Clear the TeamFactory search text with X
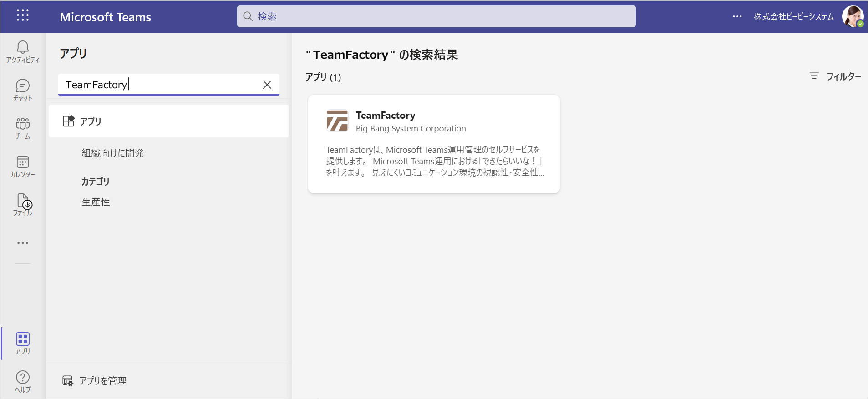The width and height of the screenshot is (868, 399). point(267,85)
